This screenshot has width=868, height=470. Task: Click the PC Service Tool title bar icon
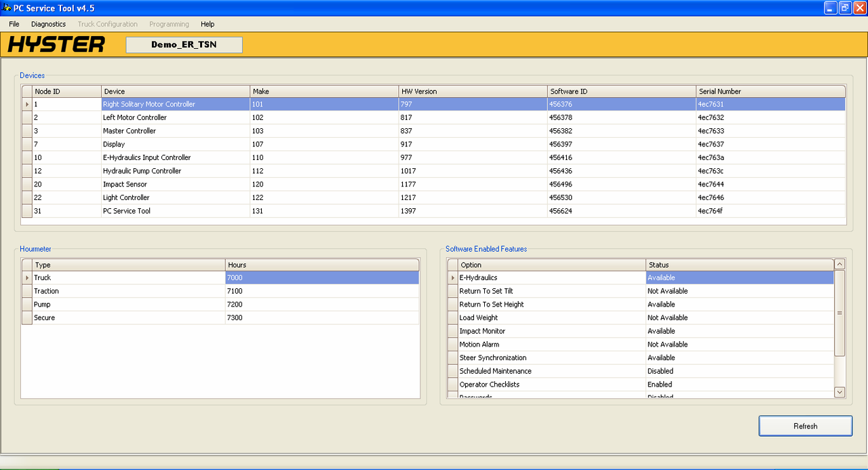coord(7,8)
